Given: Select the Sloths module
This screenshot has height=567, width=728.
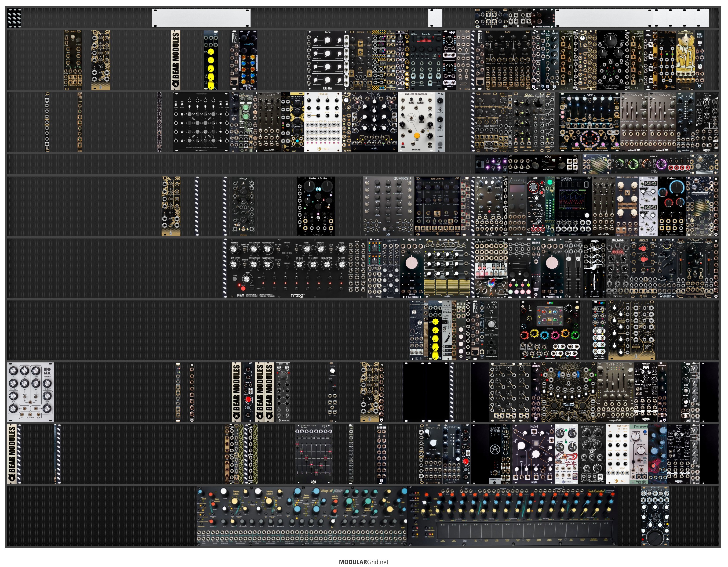Looking at the screenshot, I should (667, 60).
